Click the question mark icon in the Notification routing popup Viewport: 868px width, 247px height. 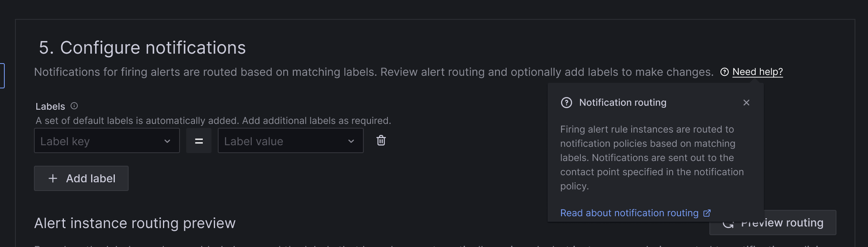[x=566, y=103]
